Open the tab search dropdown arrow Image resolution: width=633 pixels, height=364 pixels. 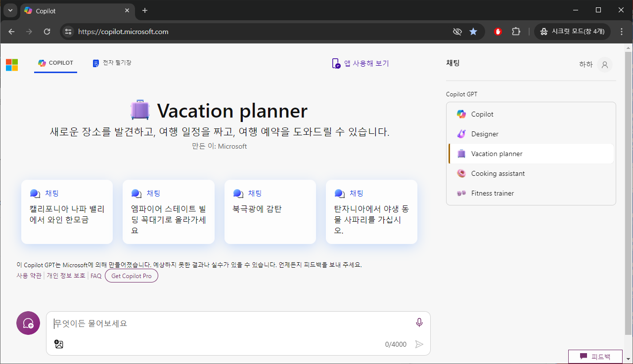[x=10, y=10]
